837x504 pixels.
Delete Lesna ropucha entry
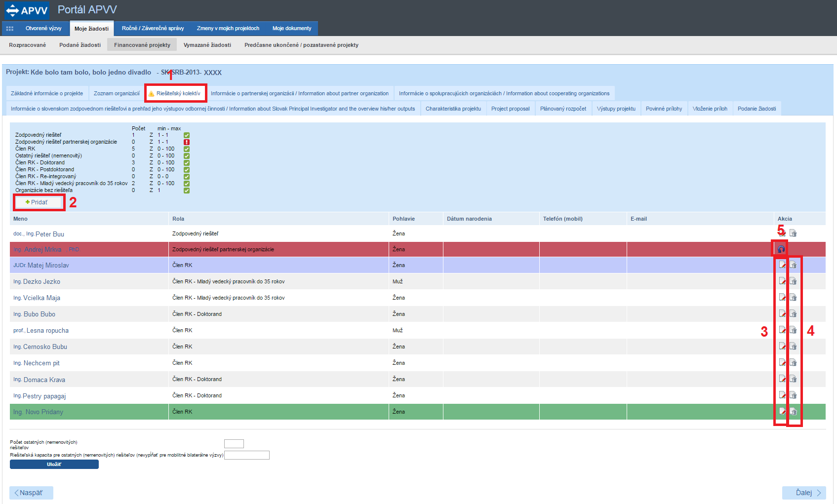point(793,330)
